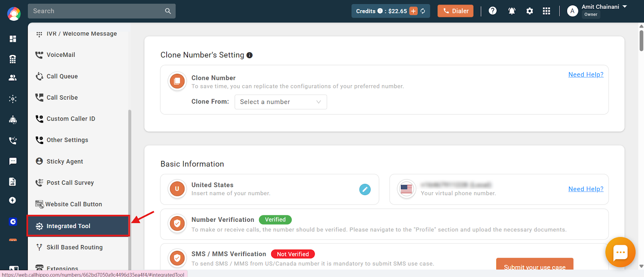This screenshot has height=277, width=644.
Task: Click the SMS / MMS Verification shield icon
Action: click(x=177, y=258)
